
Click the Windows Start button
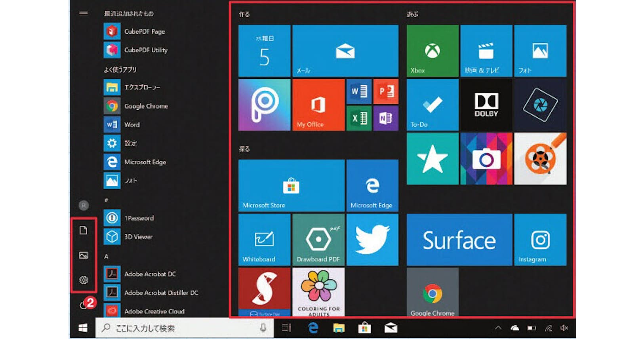click(83, 328)
